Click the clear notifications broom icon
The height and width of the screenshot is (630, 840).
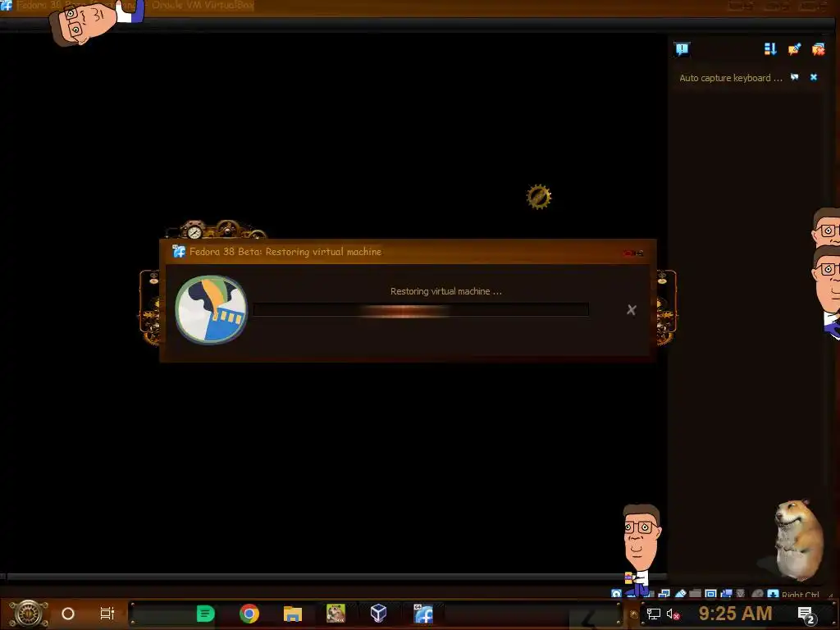tap(794, 49)
